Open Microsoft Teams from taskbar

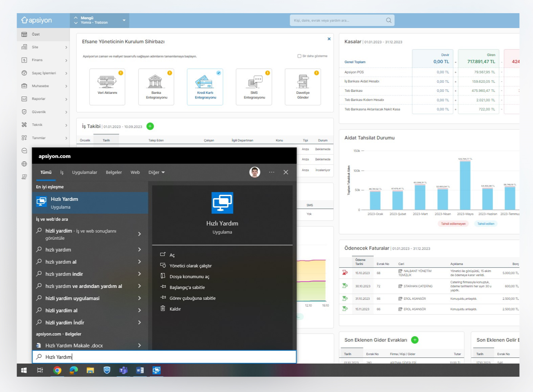[123, 370]
